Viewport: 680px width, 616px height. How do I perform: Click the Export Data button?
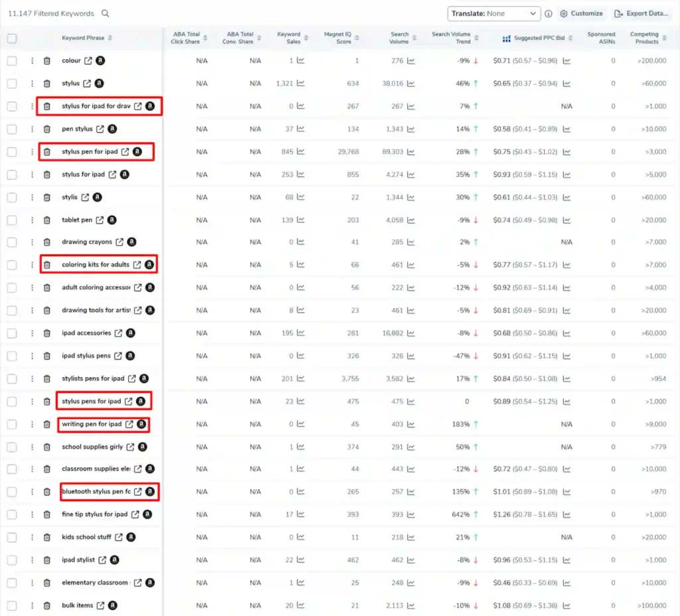[641, 14]
